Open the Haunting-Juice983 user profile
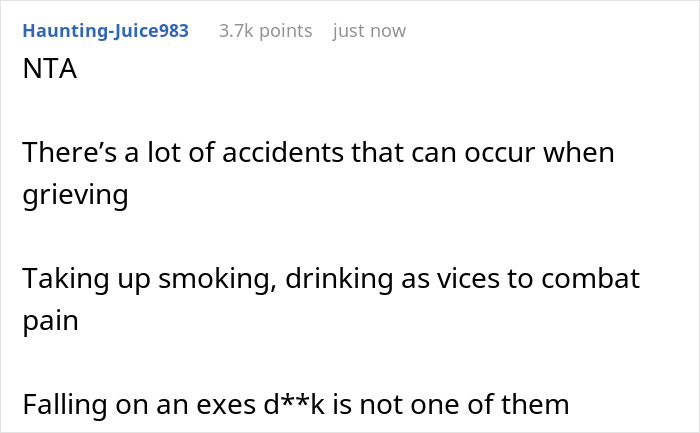Screen dimensions: 700x433 point(105,31)
